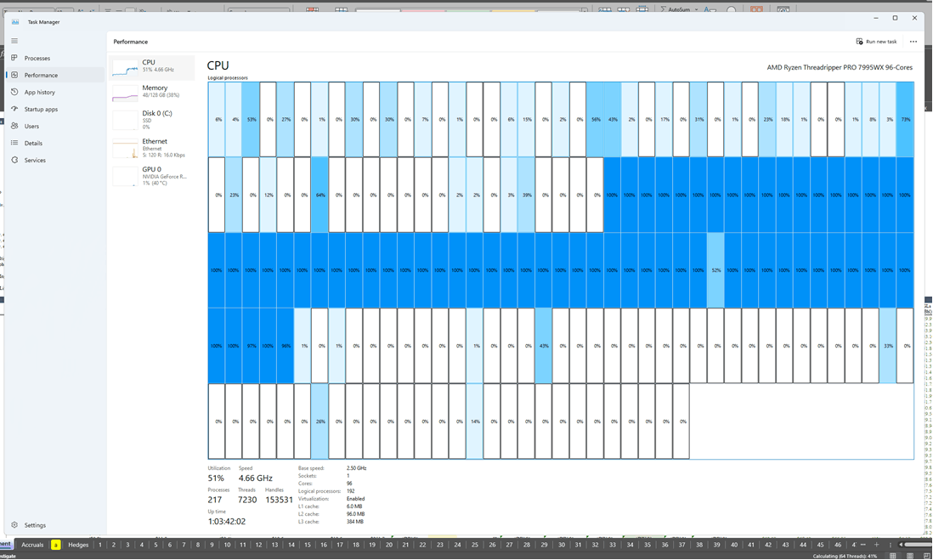This screenshot has height=560, width=933.
Task: Maximize the Task Manager window
Action: (x=895, y=18)
